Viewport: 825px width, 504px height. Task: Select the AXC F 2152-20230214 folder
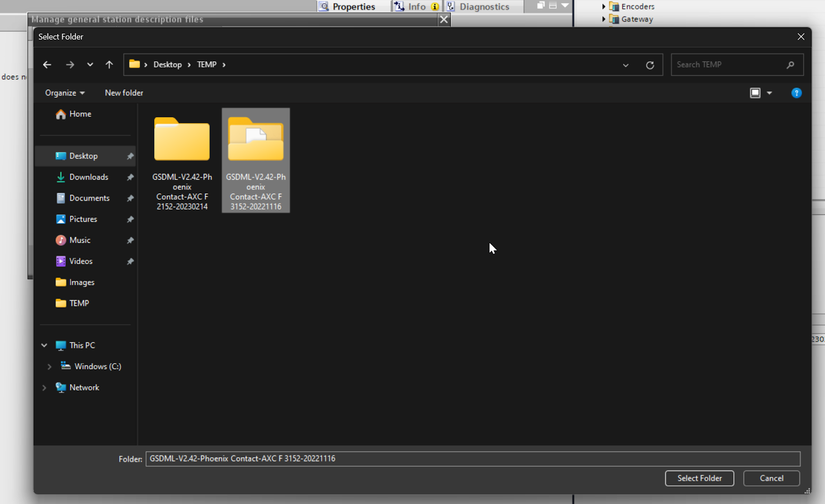182,161
